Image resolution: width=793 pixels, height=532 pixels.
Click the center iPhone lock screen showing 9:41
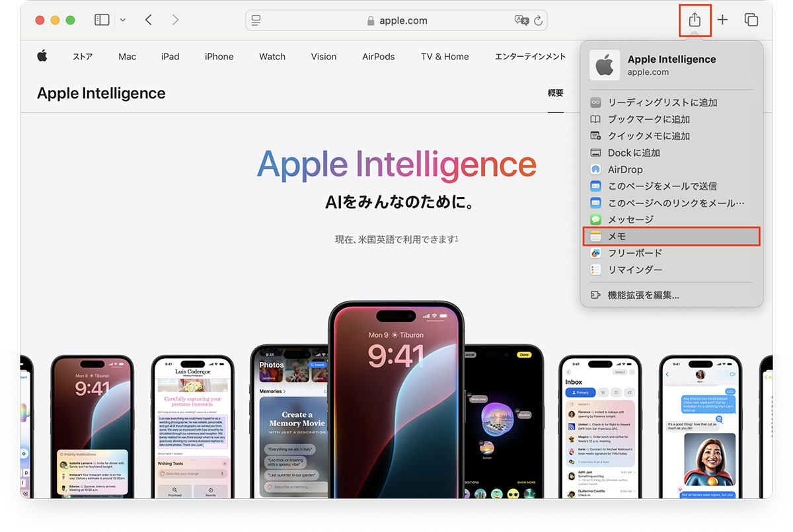[x=396, y=400]
